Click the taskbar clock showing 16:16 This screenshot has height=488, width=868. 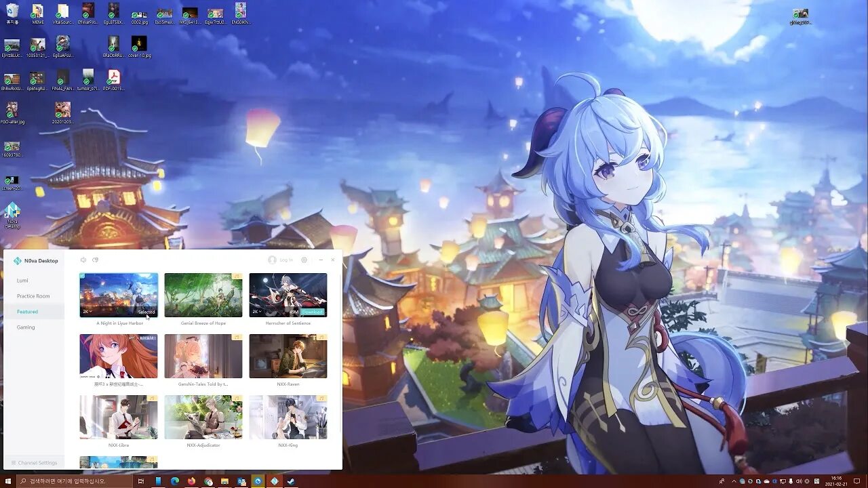pos(835,481)
